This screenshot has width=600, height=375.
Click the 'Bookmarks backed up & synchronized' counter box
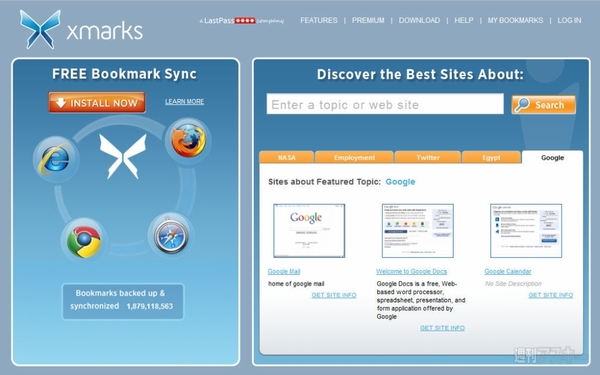(123, 301)
